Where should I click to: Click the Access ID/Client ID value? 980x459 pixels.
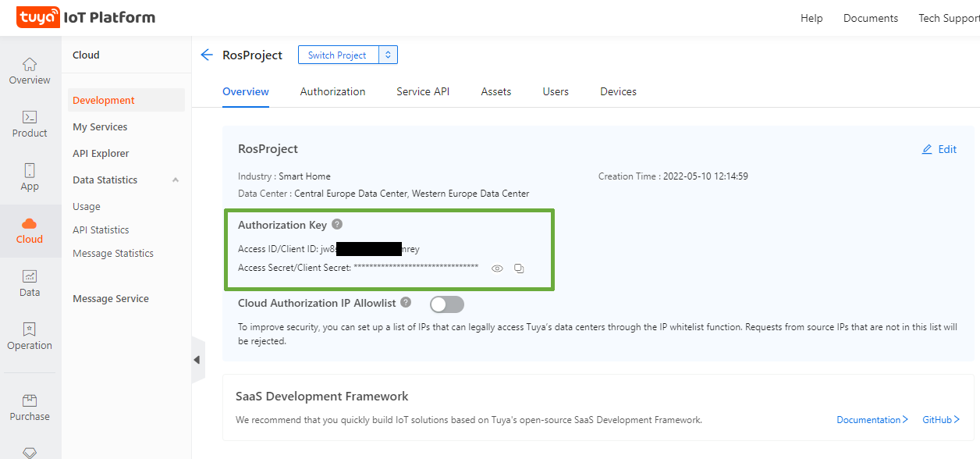point(370,249)
